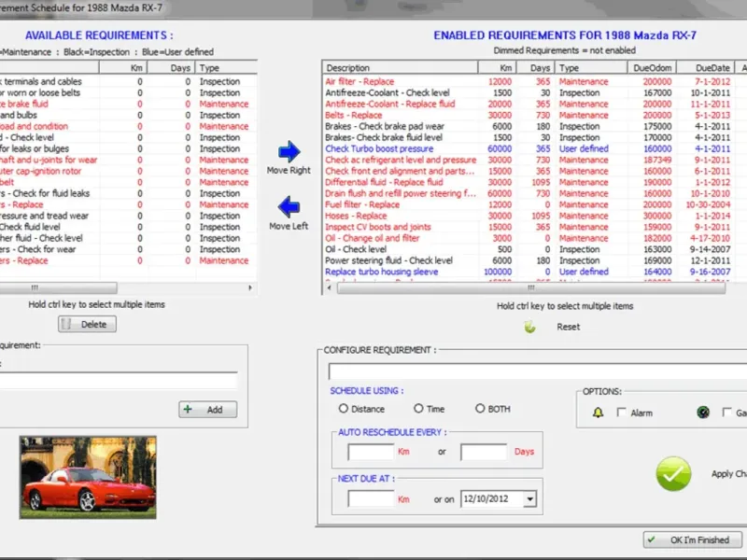Select the Distance radio button
Screen dimensions: 747x560
343,409
